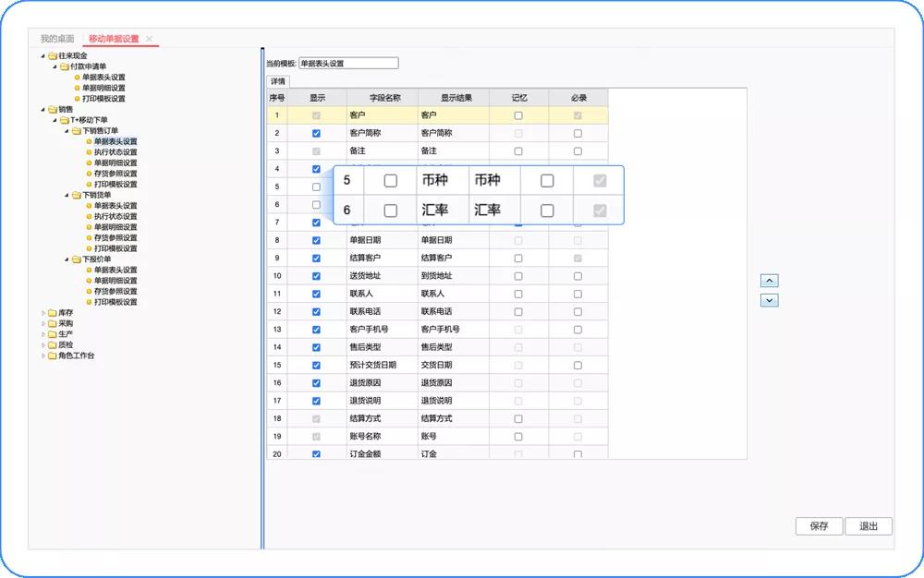Uncheck the 显示 checkbox for 客户简称
924x578 pixels.
tap(316, 133)
